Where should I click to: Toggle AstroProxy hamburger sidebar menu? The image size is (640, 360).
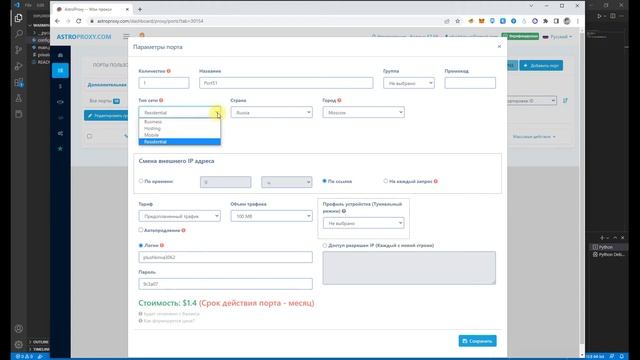tap(127, 37)
